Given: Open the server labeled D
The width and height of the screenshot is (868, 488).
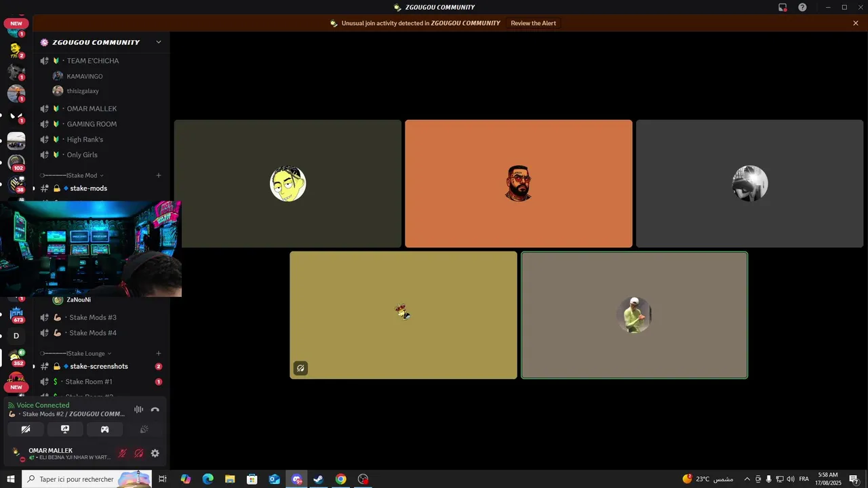Looking at the screenshot, I should coord(16,336).
